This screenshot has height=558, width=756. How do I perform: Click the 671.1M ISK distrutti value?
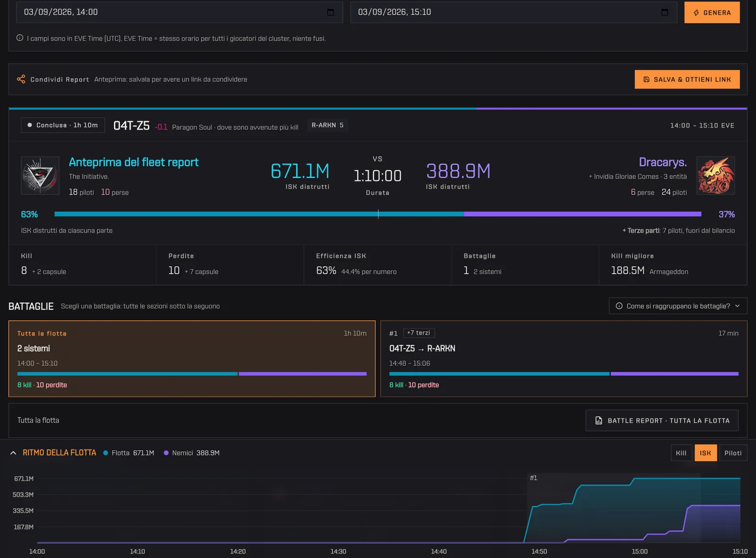pos(300,172)
